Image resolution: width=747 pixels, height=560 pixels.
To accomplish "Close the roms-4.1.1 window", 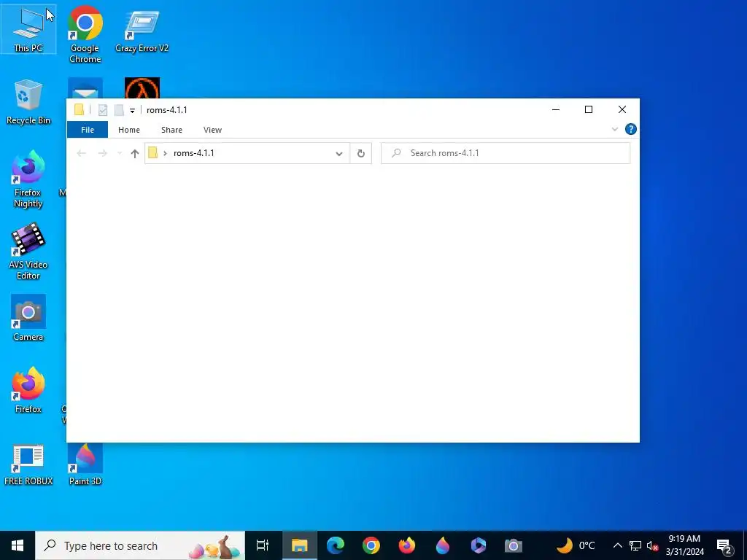I will (622, 109).
